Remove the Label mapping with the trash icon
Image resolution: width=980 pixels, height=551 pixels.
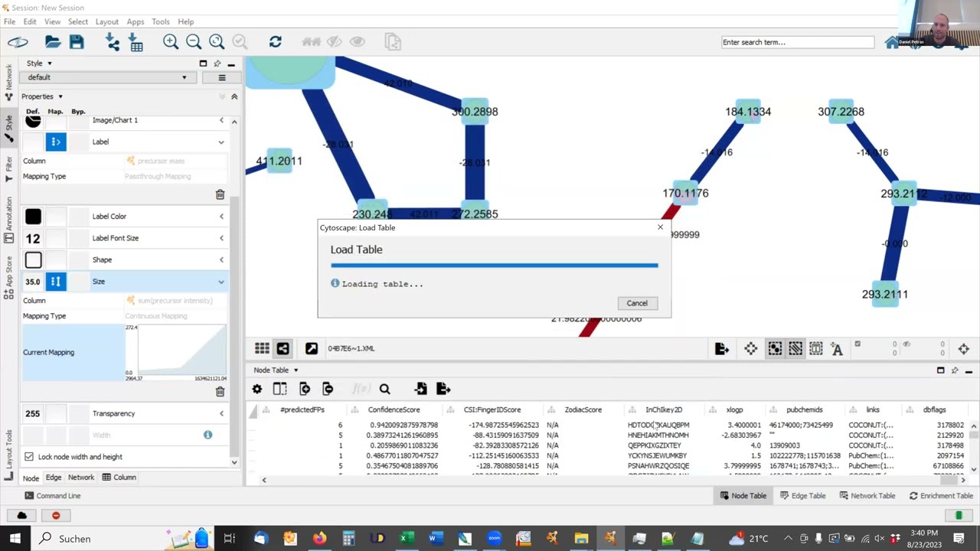point(220,194)
